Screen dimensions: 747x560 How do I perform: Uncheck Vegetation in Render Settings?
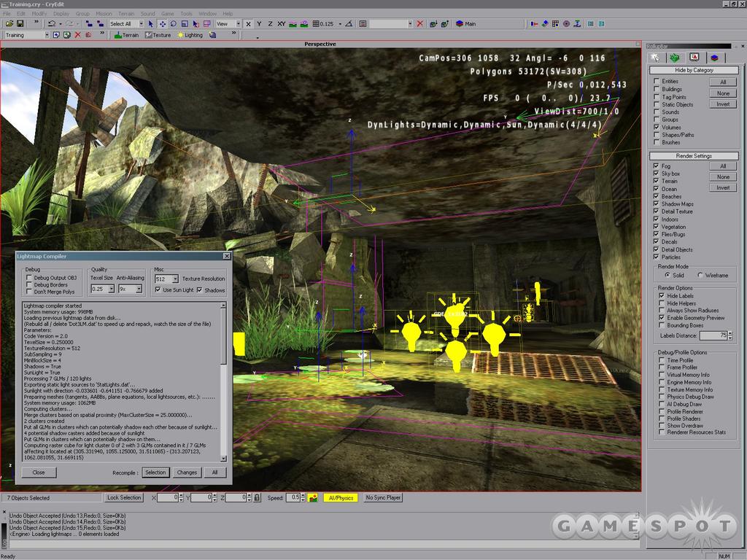pyautogui.click(x=657, y=227)
